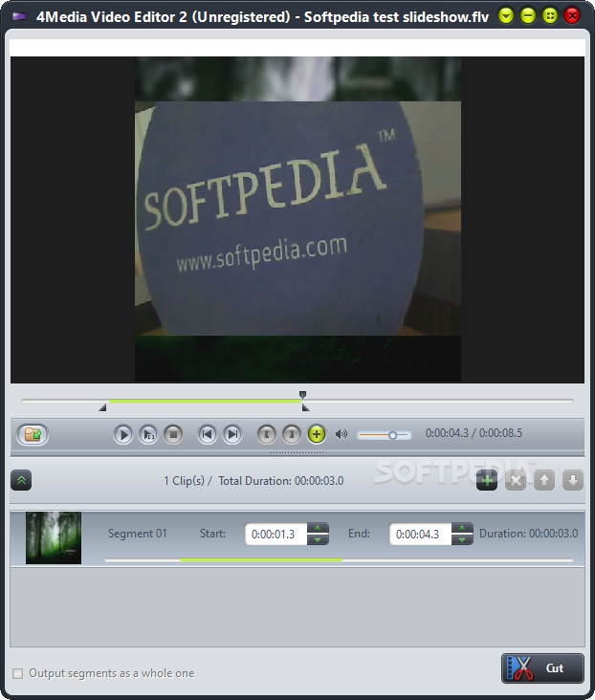Mute audio via speaker icon
595x700 pixels.
342,434
